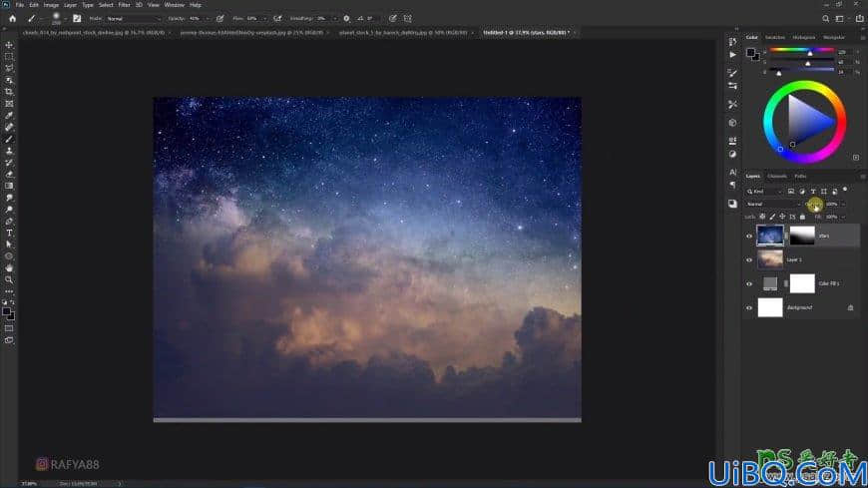Click the color wheel hue ring
This screenshot has height=488, width=868.
point(805,85)
